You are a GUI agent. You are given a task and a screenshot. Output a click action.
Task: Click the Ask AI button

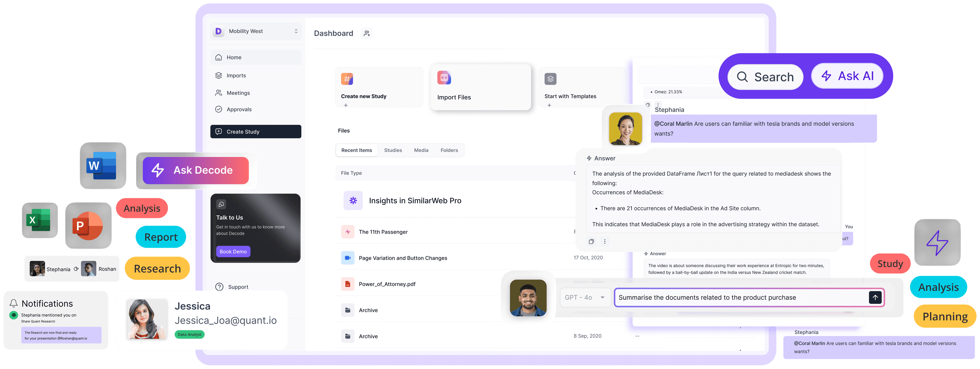(x=847, y=76)
